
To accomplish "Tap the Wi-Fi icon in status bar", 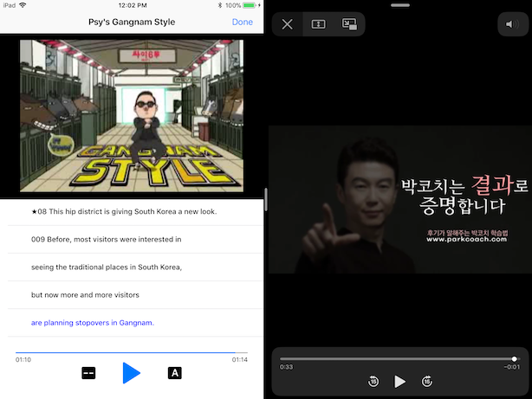I will (23, 5).
